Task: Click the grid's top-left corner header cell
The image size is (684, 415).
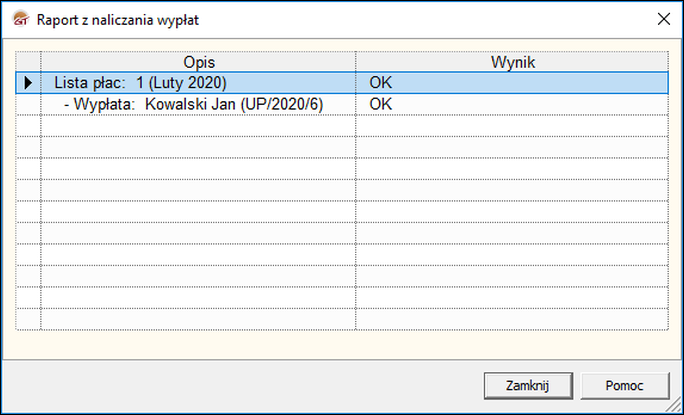Action: click(x=28, y=62)
